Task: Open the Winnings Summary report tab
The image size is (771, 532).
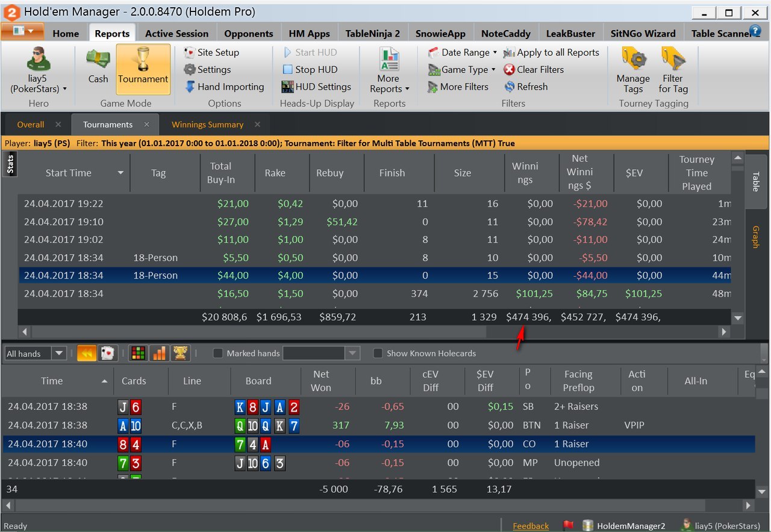Action: pos(207,125)
